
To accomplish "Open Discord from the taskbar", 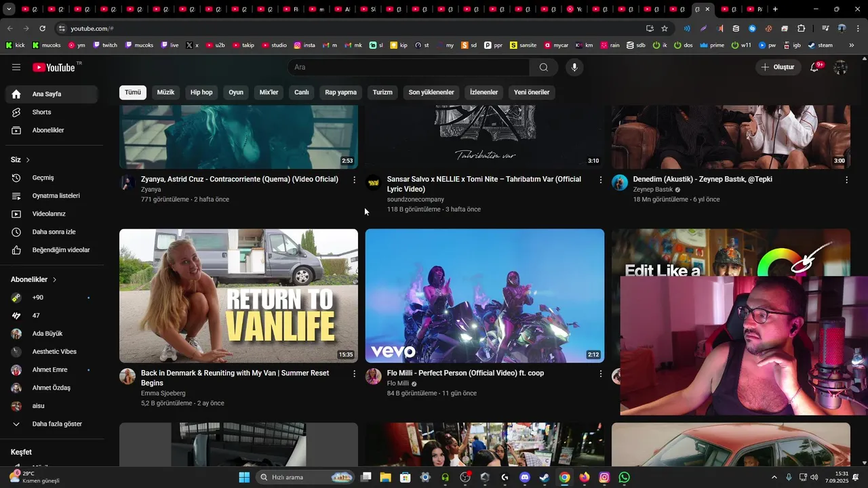I will [x=524, y=477].
